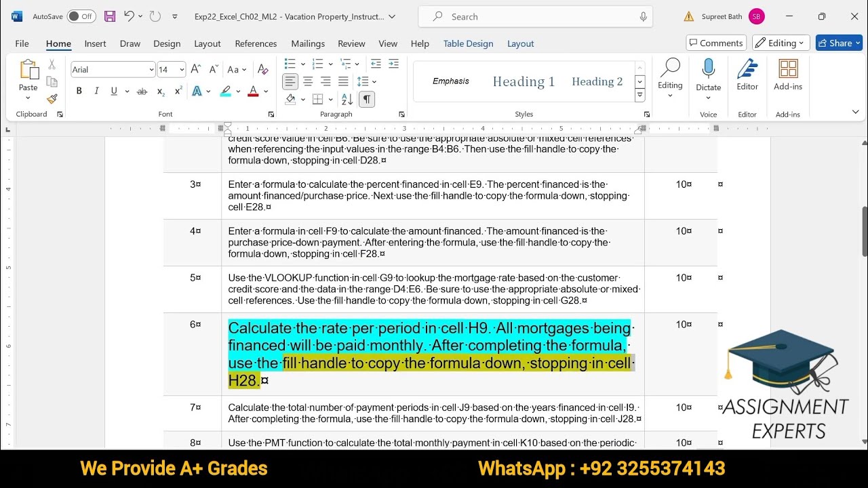
Task: Toggle show paragraph marks
Action: [366, 99]
